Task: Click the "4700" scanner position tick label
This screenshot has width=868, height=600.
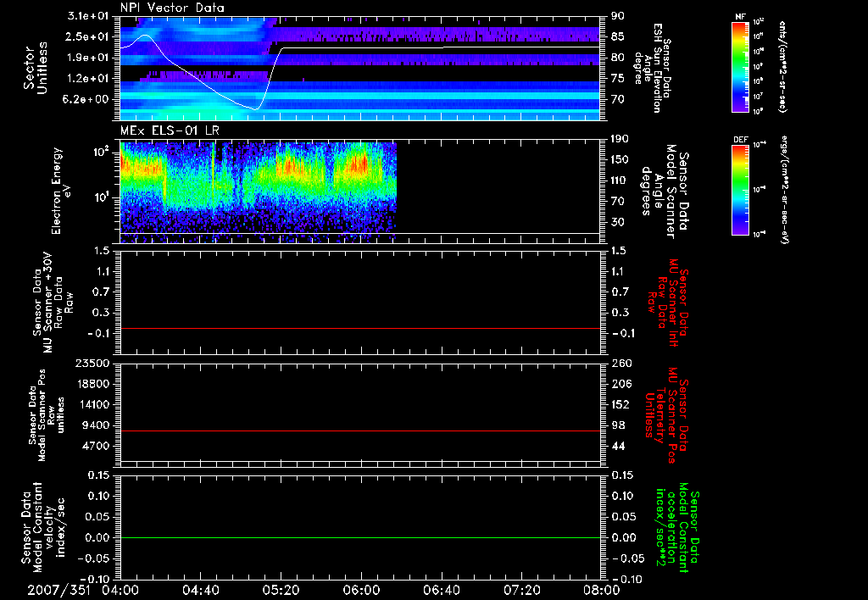Action: 95,446
